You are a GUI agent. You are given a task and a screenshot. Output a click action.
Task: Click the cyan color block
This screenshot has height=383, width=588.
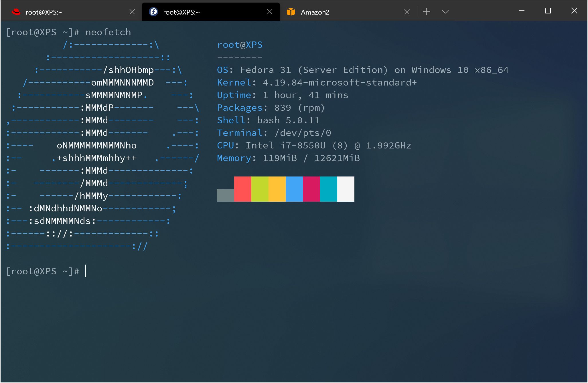click(329, 189)
